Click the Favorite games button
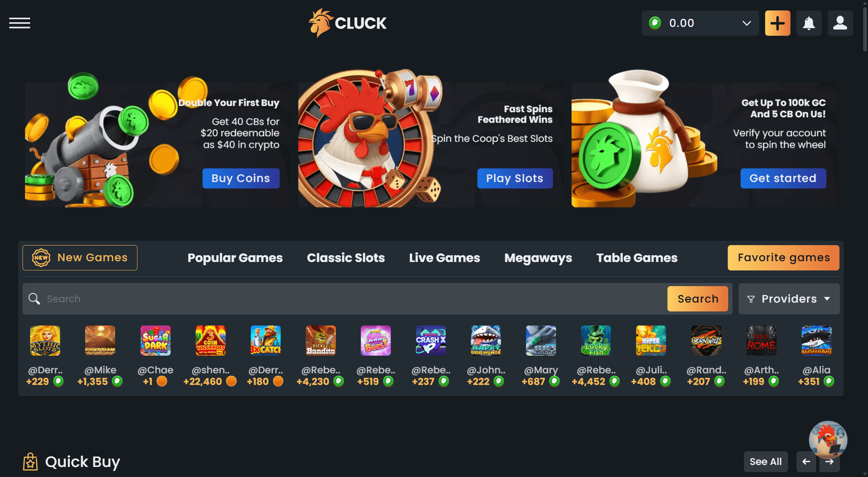The image size is (868, 477). pos(784,258)
